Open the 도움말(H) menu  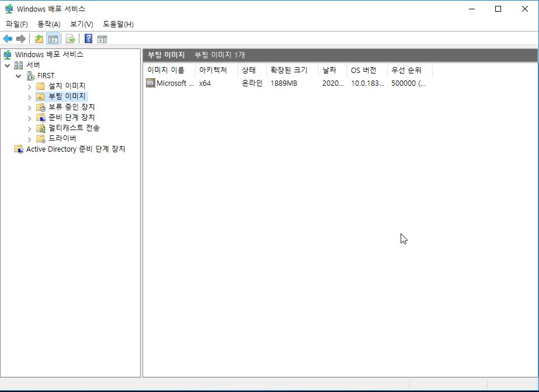pos(118,24)
